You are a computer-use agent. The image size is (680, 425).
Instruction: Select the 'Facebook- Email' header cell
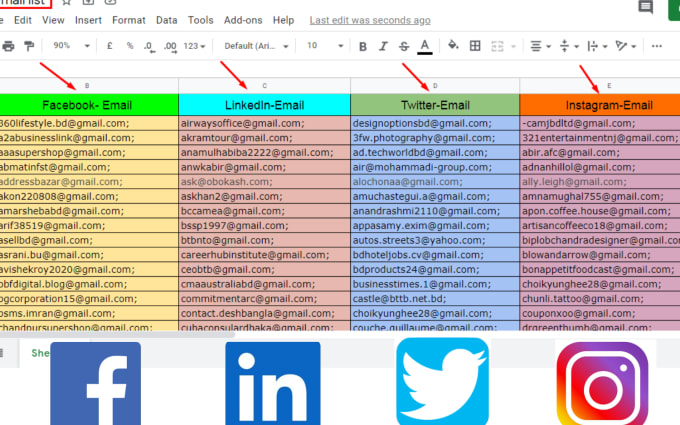(87, 105)
